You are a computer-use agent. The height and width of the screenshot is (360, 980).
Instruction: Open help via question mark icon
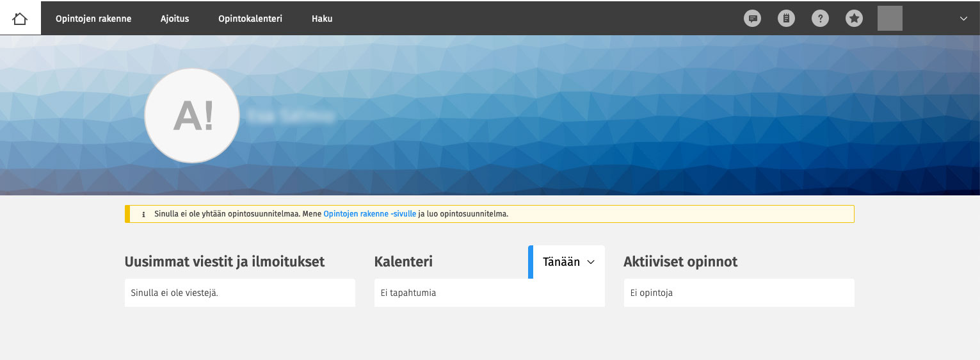(x=820, y=19)
